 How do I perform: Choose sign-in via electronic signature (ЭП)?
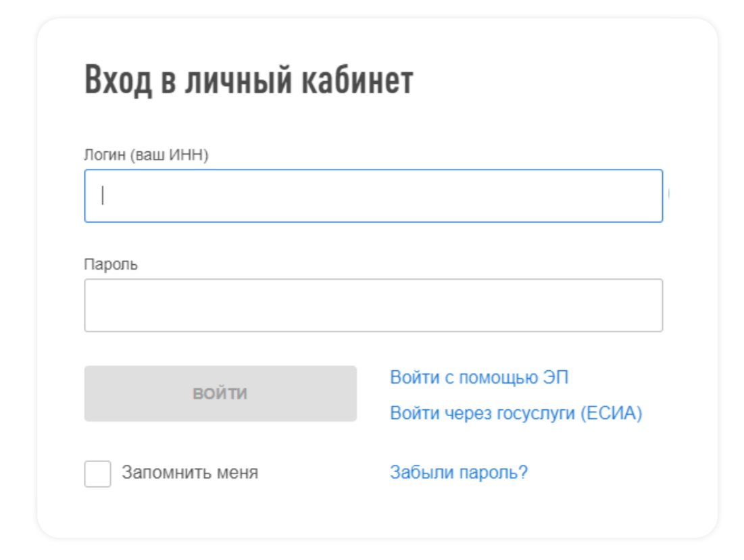pos(479,378)
